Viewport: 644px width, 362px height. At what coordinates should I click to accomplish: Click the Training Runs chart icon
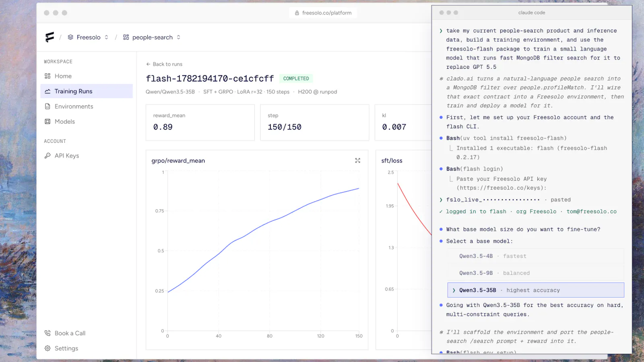click(47, 91)
